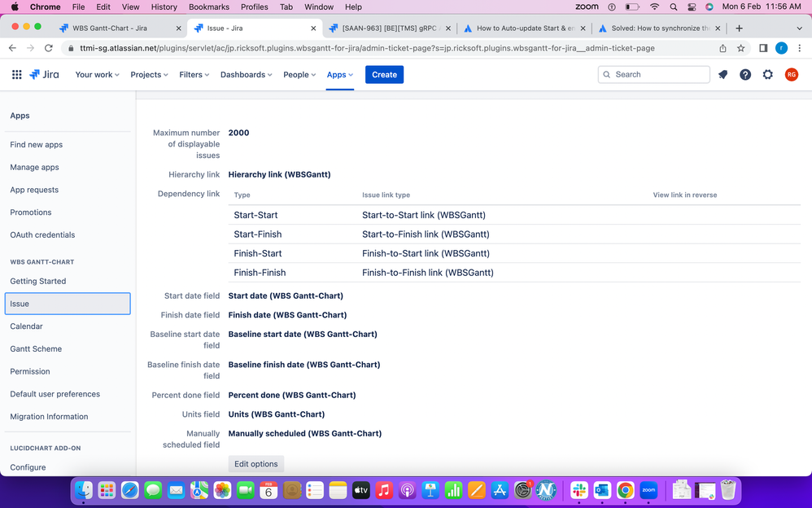Open Gantt Scheme in sidebar
This screenshot has width=812, height=508.
pos(36,349)
